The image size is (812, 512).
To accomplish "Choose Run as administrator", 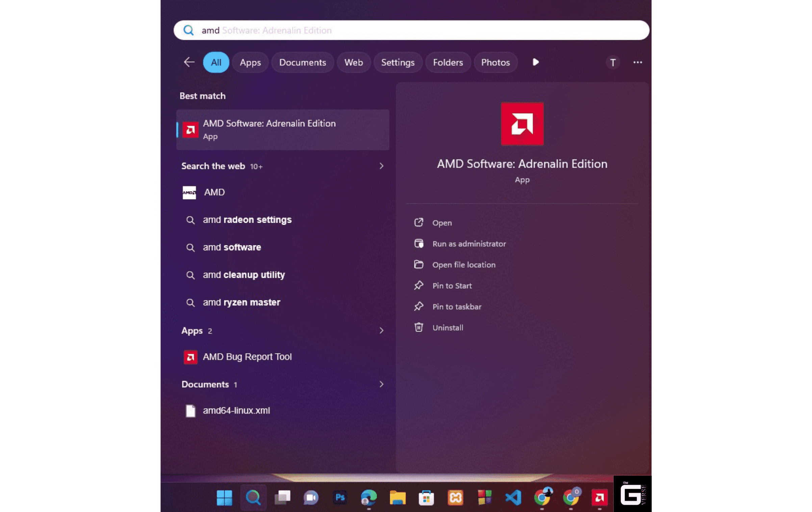I will pyautogui.click(x=469, y=244).
